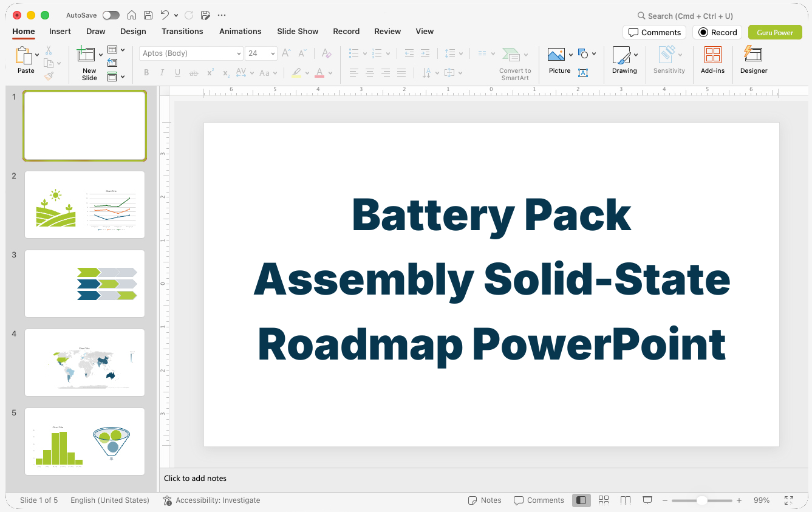Center the text alignment
This screenshot has width=812, height=512.
370,73
